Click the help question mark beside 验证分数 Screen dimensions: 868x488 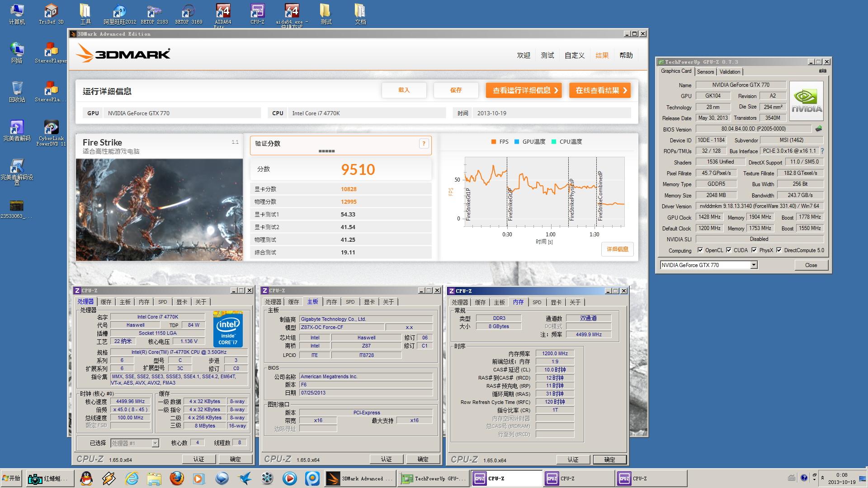pos(424,144)
